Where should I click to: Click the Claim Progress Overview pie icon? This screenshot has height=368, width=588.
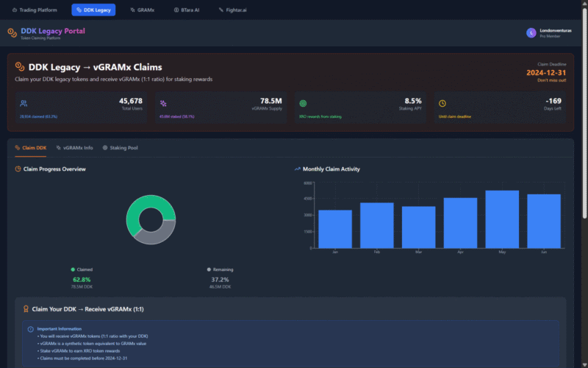coord(18,169)
